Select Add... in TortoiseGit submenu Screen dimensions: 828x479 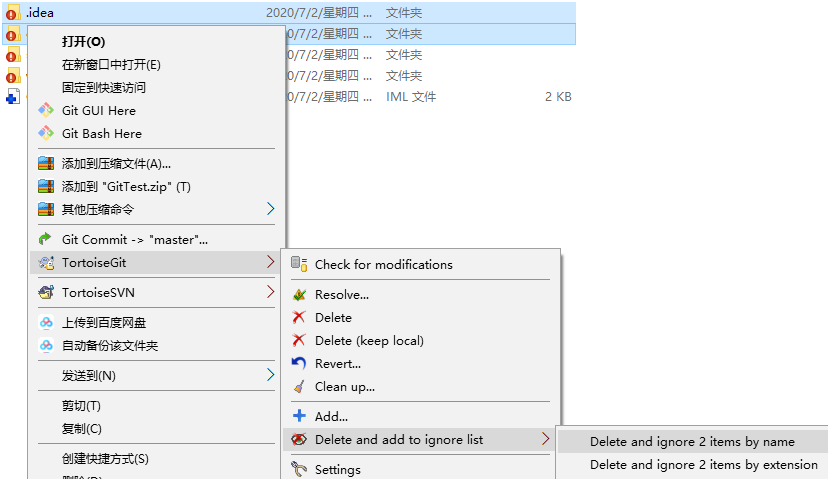pos(331,417)
